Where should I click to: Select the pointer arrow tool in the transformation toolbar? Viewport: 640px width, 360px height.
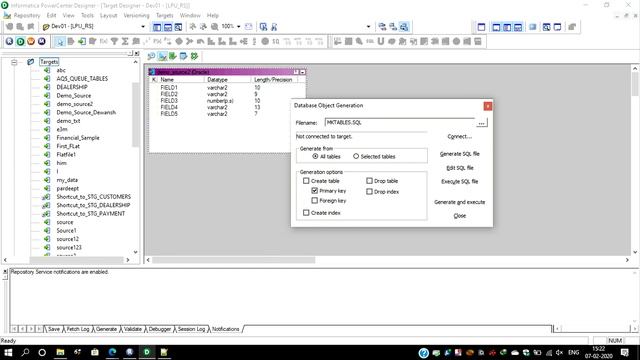pyautogui.click(x=60, y=41)
